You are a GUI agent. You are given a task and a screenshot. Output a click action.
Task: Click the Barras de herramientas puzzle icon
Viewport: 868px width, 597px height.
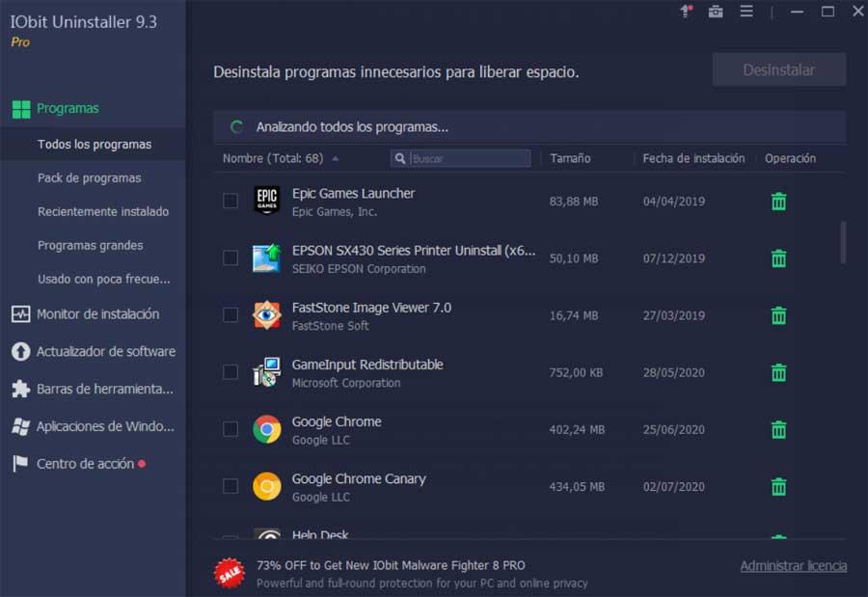(20, 389)
